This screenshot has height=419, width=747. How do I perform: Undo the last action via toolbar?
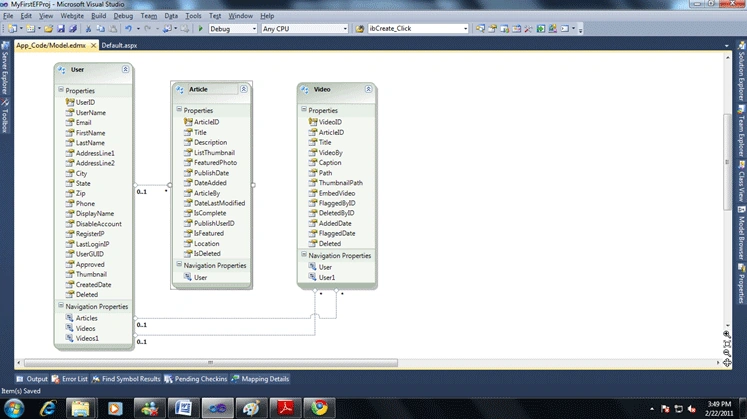click(x=129, y=29)
